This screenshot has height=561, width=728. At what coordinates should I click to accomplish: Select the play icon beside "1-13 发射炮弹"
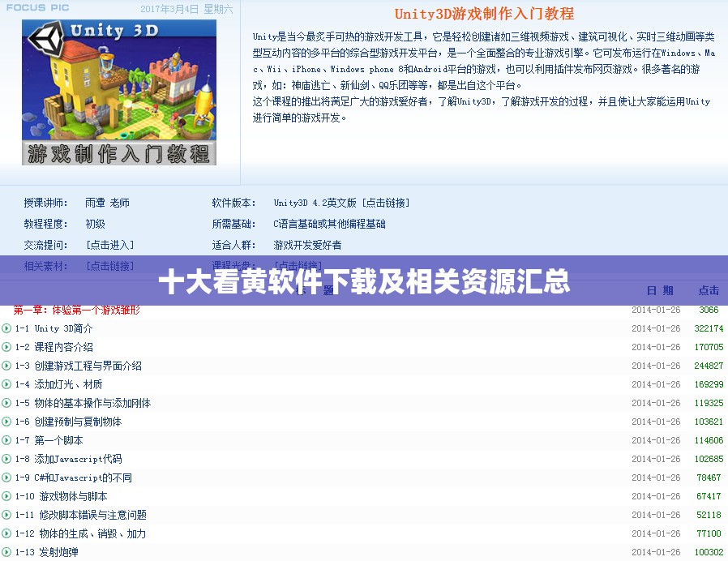click(x=8, y=552)
